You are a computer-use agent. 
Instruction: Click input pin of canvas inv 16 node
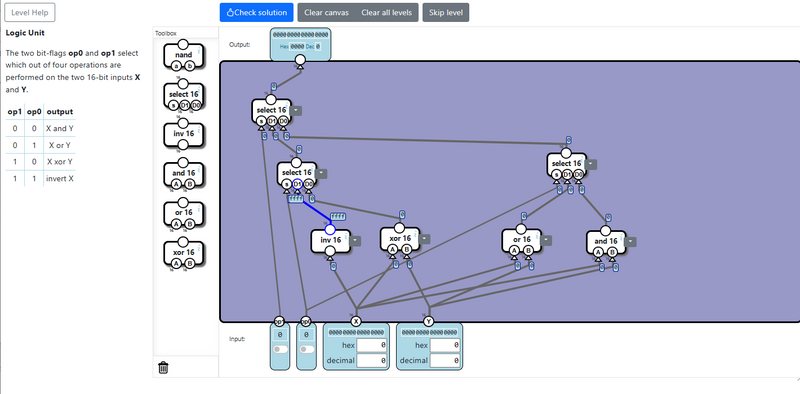(x=330, y=251)
